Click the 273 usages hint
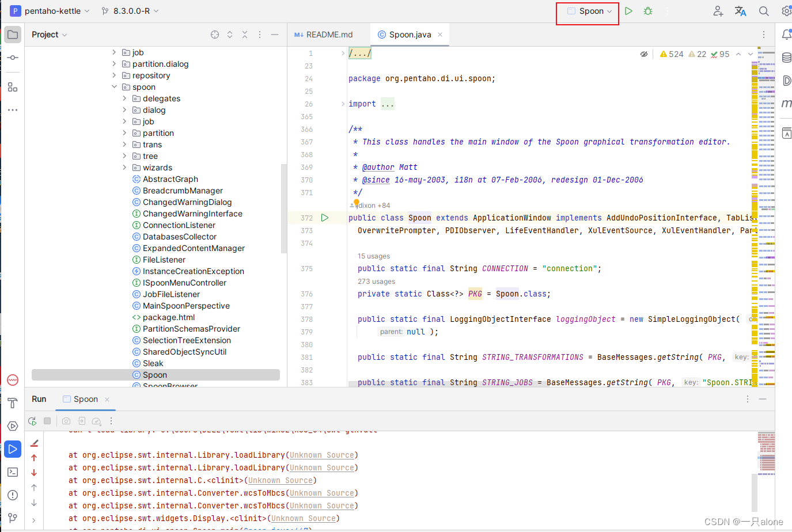Viewport: 792px width, 532px height. 376,282
